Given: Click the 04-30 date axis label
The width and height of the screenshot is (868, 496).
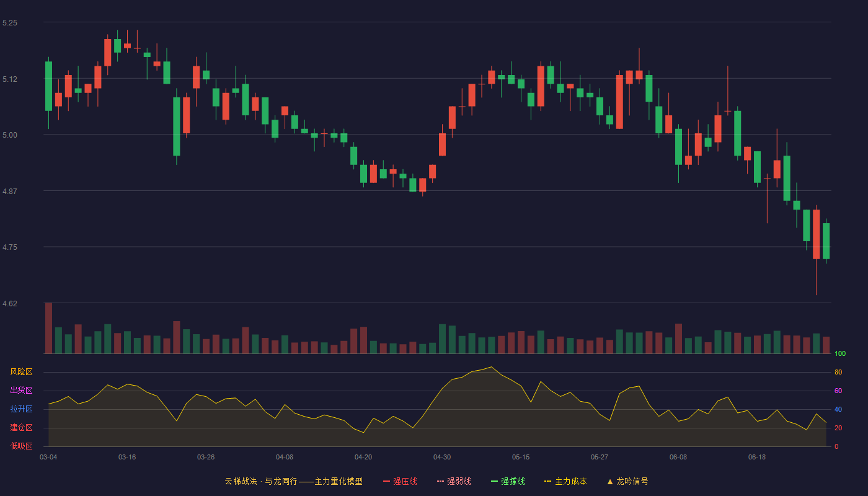Looking at the screenshot, I should coord(442,457).
